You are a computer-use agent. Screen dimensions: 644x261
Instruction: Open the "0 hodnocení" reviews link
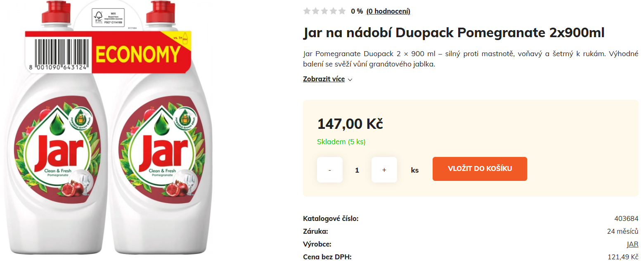(388, 11)
